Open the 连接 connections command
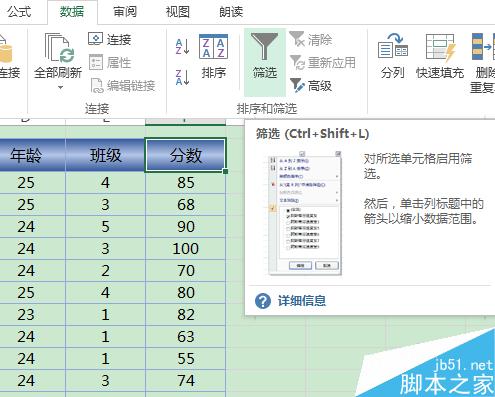Image resolution: width=495 pixels, height=397 pixels. (x=110, y=39)
